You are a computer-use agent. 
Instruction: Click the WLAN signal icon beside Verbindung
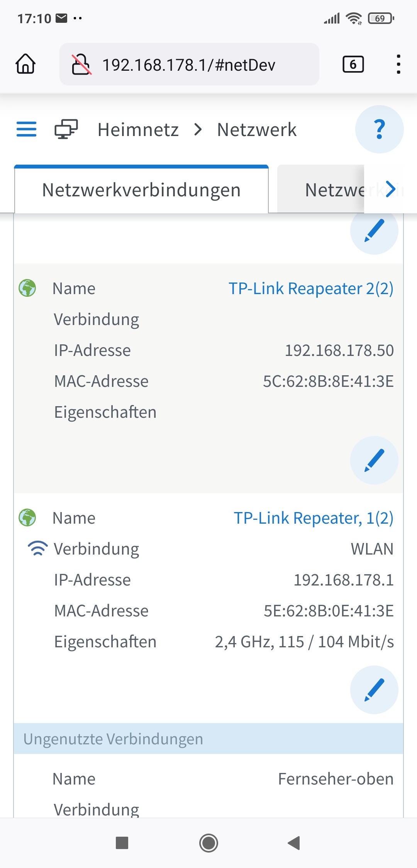(x=37, y=547)
